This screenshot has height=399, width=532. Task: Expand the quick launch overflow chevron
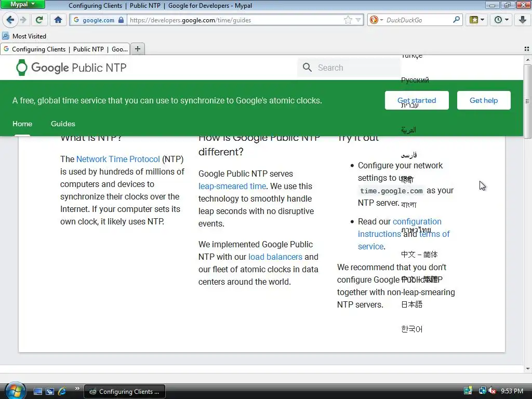[x=77, y=389]
